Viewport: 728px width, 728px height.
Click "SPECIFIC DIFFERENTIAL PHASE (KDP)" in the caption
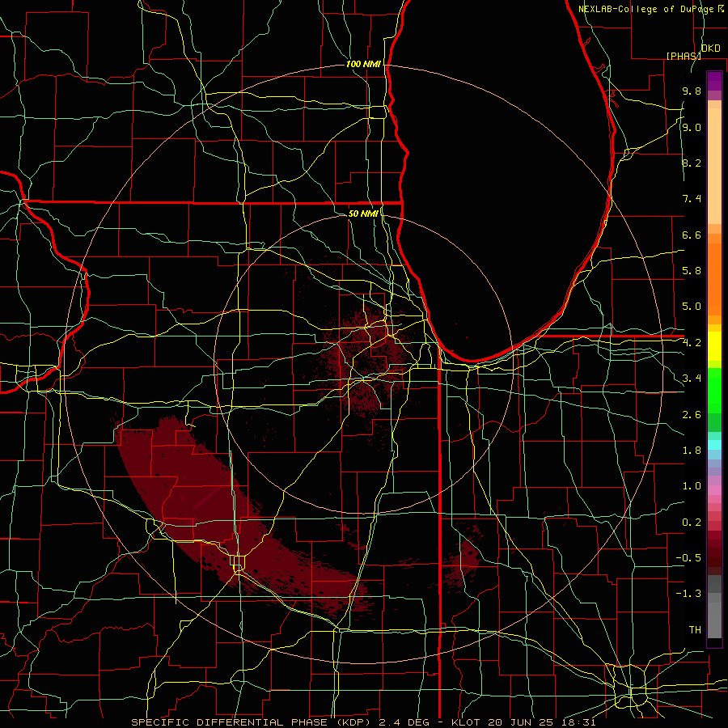click(x=252, y=722)
